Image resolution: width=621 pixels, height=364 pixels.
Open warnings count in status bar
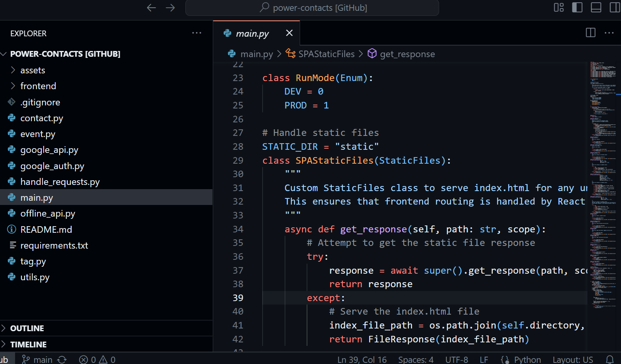pyautogui.click(x=107, y=359)
